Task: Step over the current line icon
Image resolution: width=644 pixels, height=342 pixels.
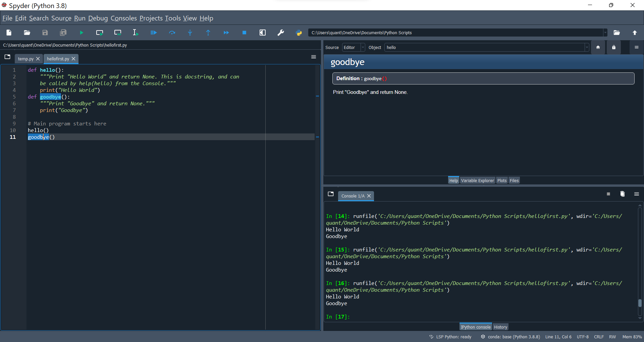Action: click(x=172, y=33)
